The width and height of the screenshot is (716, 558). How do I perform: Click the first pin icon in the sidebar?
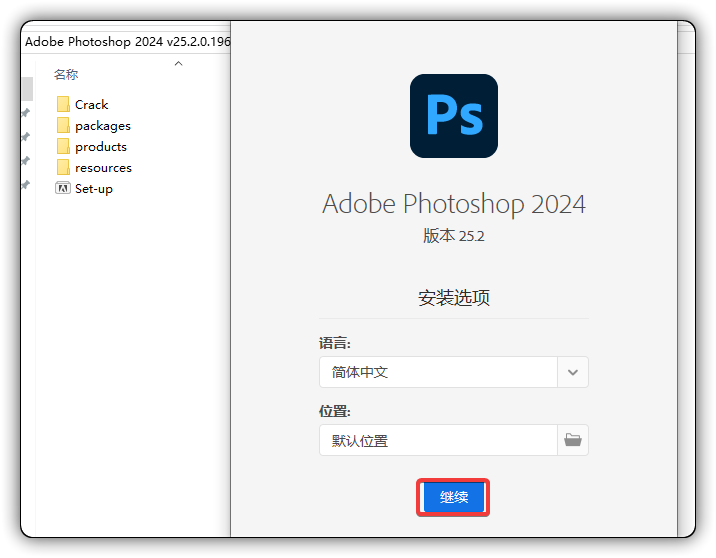click(x=26, y=112)
